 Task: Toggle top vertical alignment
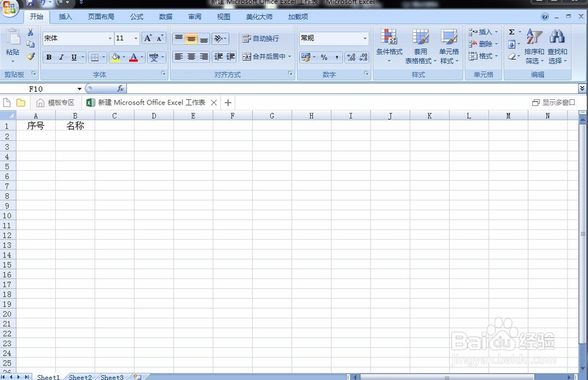179,38
